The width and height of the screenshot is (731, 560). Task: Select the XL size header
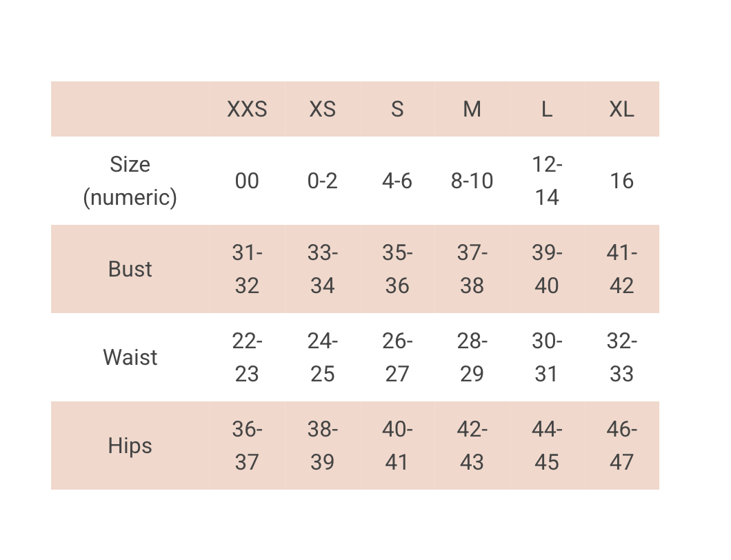coord(621,109)
